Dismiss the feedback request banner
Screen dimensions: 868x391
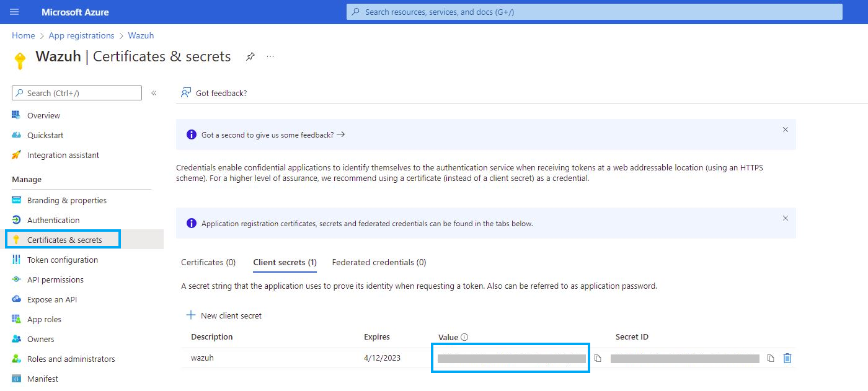coord(785,130)
